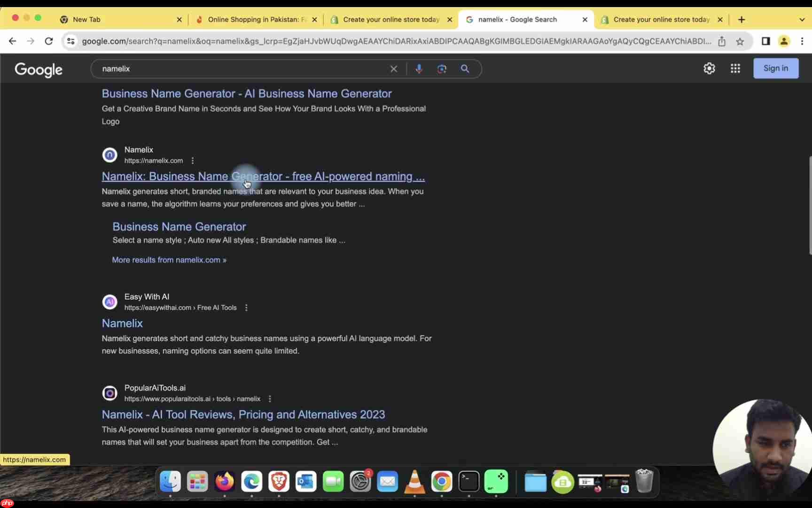Screen dimensions: 812x508
Task: Close the Online Shopping in Pakistan tab
Action: pos(314,19)
